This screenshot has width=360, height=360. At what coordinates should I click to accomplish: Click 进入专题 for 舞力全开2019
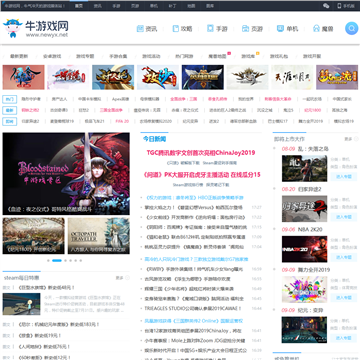point(344,297)
